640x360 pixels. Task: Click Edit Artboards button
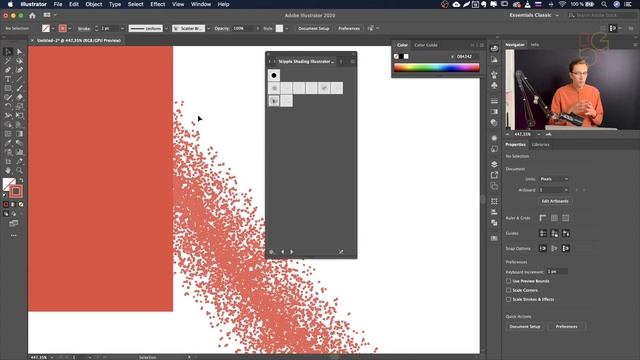[555, 201]
